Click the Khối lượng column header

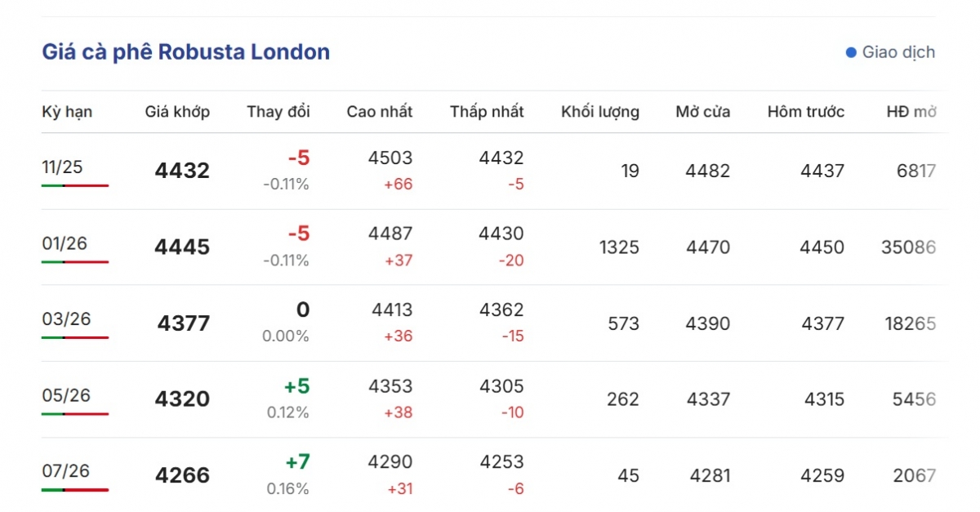tap(600, 112)
